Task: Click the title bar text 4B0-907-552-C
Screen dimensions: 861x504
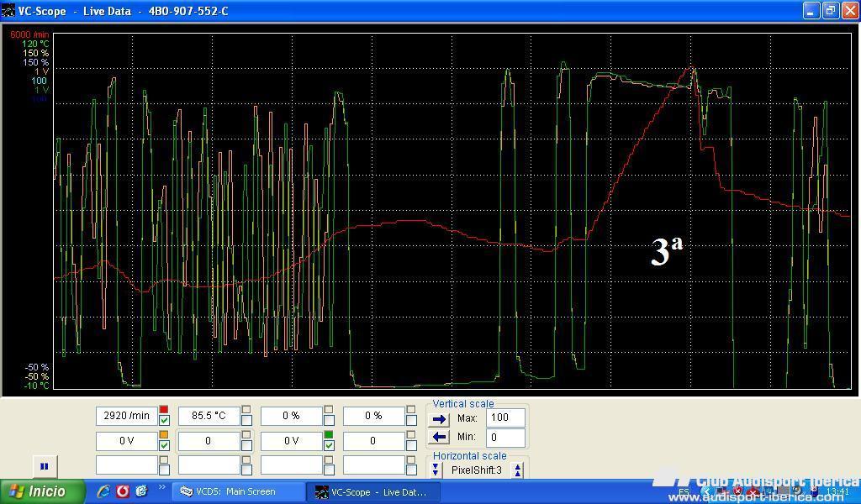Action: point(188,11)
